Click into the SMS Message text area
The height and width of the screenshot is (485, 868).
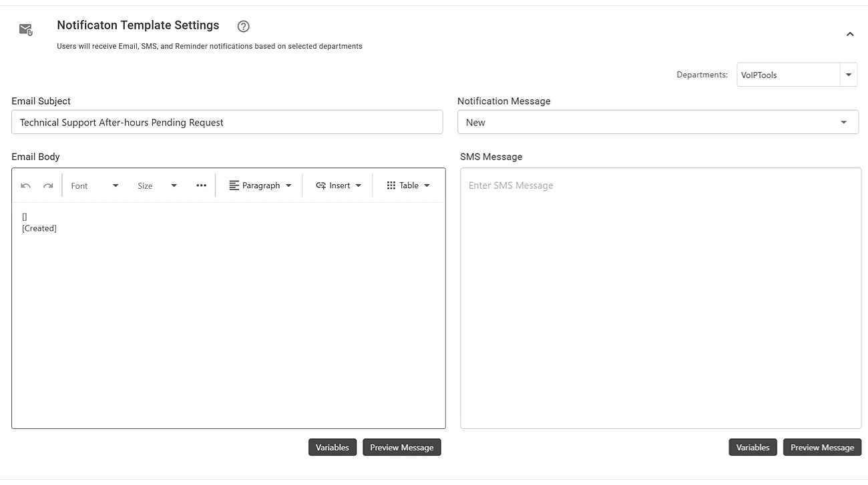coord(660,298)
